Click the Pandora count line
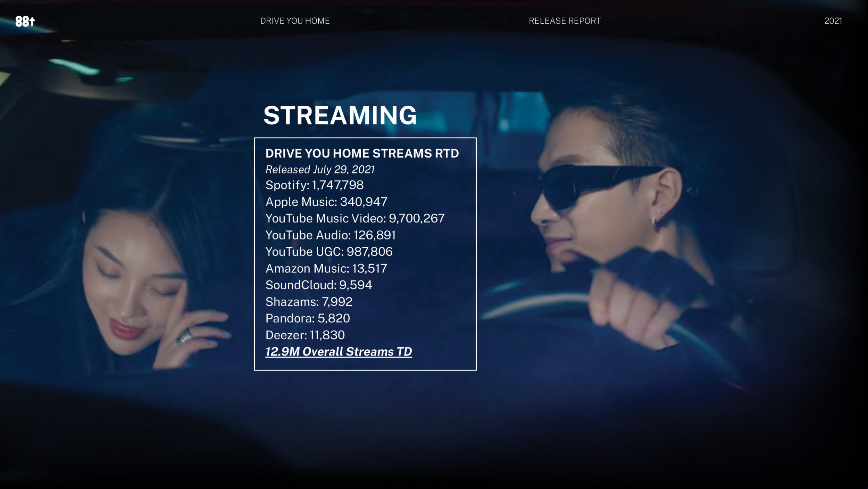Image resolution: width=868 pixels, height=489 pixels. click(x=307, y=318)
